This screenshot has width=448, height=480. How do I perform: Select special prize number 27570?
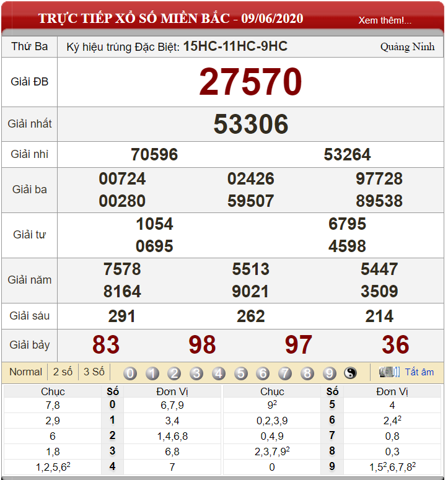(x=250, y=82)
